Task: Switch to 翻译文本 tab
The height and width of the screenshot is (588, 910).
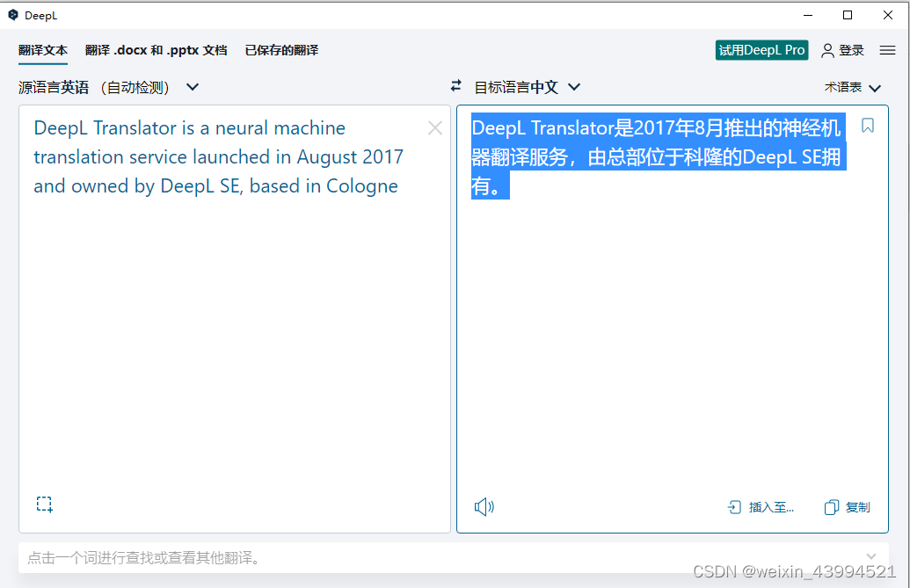Action: coord(43,50)
